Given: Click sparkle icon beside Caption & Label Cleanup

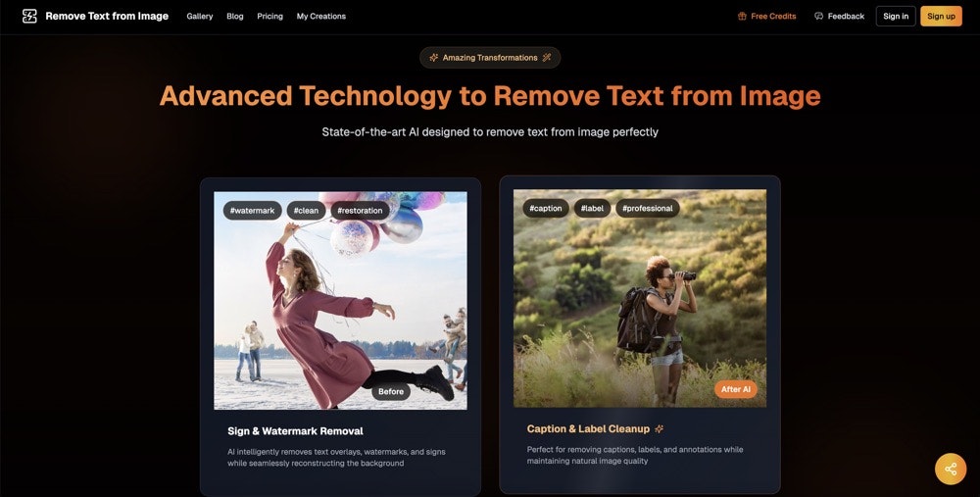Looking at the screenshot, I should [x=659, y=428].
